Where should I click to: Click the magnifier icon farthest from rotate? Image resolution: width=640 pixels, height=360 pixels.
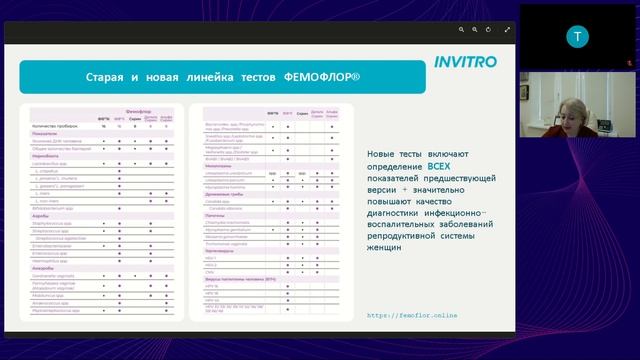[461, 29]
